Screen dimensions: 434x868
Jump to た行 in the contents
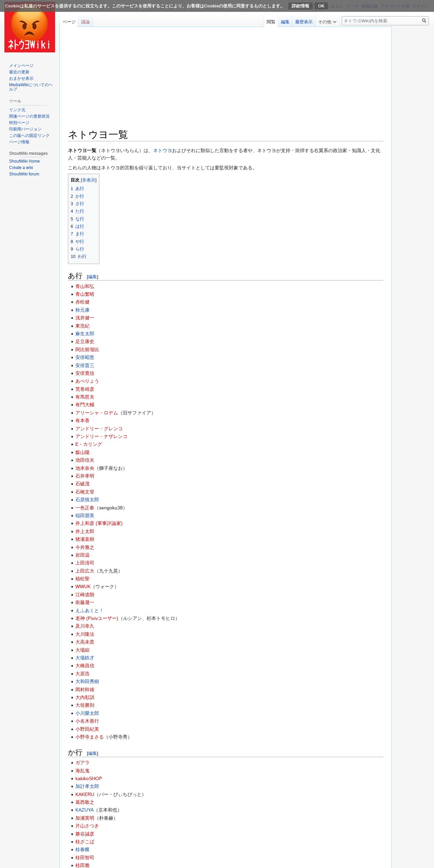coord(80,211)
